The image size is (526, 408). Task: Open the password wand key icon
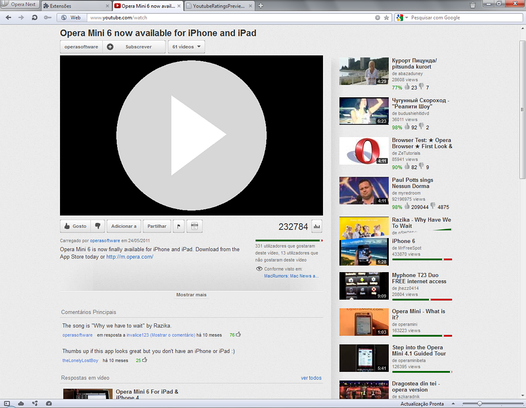click(48, 17)
